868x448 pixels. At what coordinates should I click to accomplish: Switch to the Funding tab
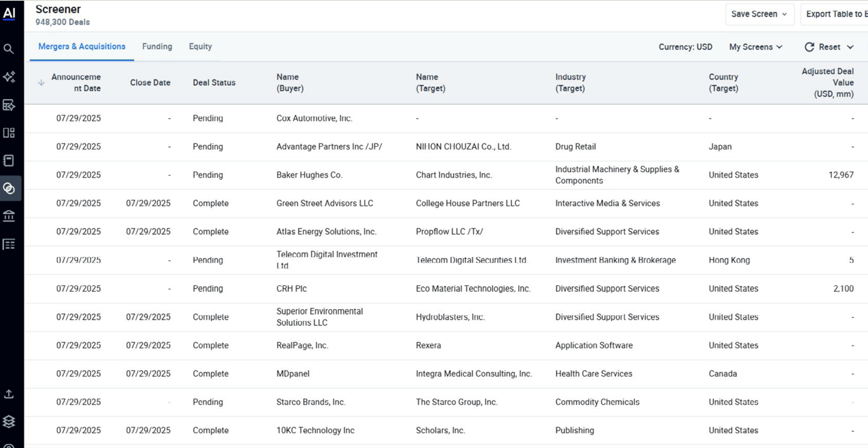click(x=157, y=47)
